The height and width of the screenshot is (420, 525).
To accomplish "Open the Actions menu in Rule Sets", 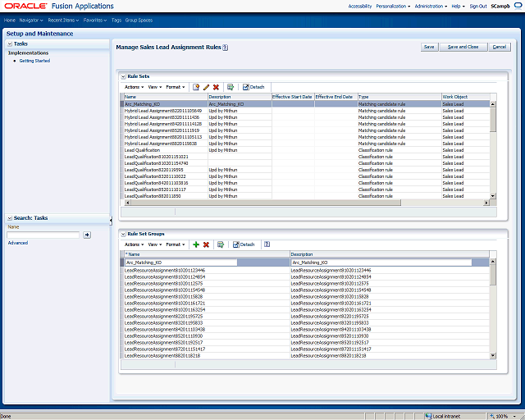I will [x=134, y=87].
